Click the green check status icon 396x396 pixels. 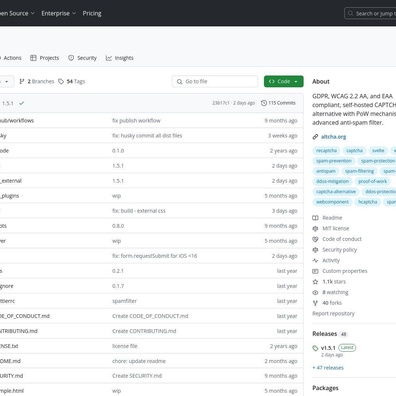pos(22,103)
